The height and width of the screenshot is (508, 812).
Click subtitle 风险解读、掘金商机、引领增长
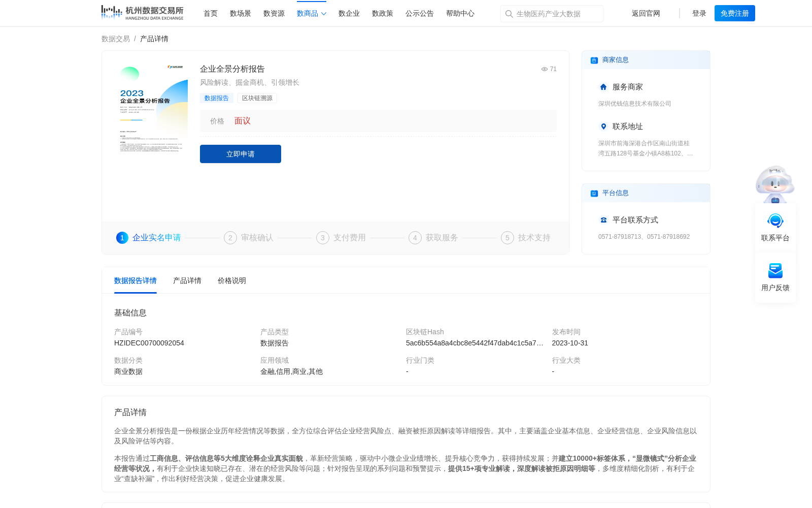click(250, 83)
